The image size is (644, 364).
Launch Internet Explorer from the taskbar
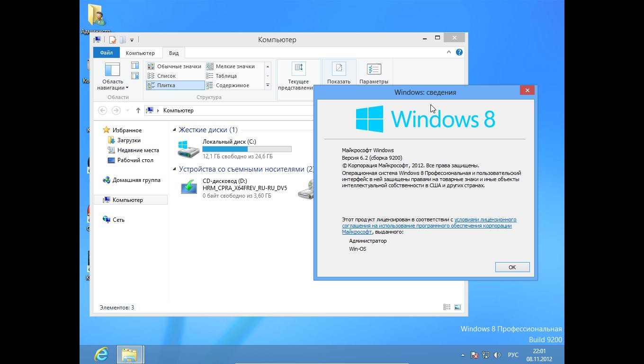(101, 354)
